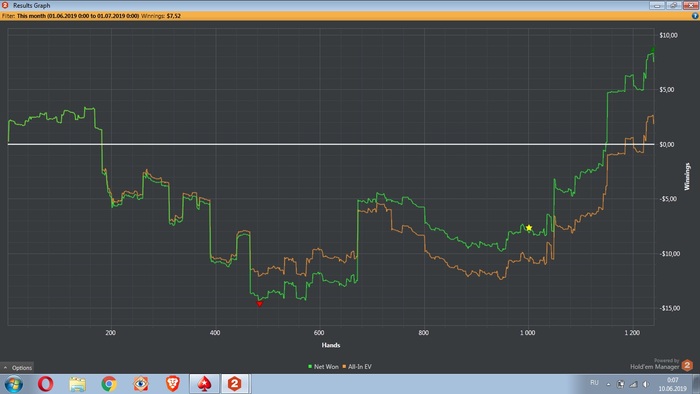Viewport: 700px width, 394px height.
Task: Click the yellow star marker near 1 000 hands
Action: pyautogui.click(x=529, y=228)
